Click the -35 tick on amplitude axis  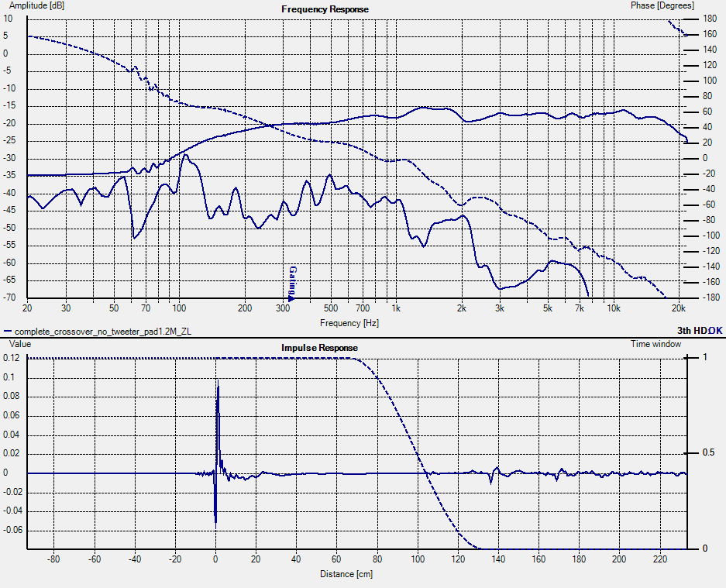pyautogui.click(x=9, y=176)
